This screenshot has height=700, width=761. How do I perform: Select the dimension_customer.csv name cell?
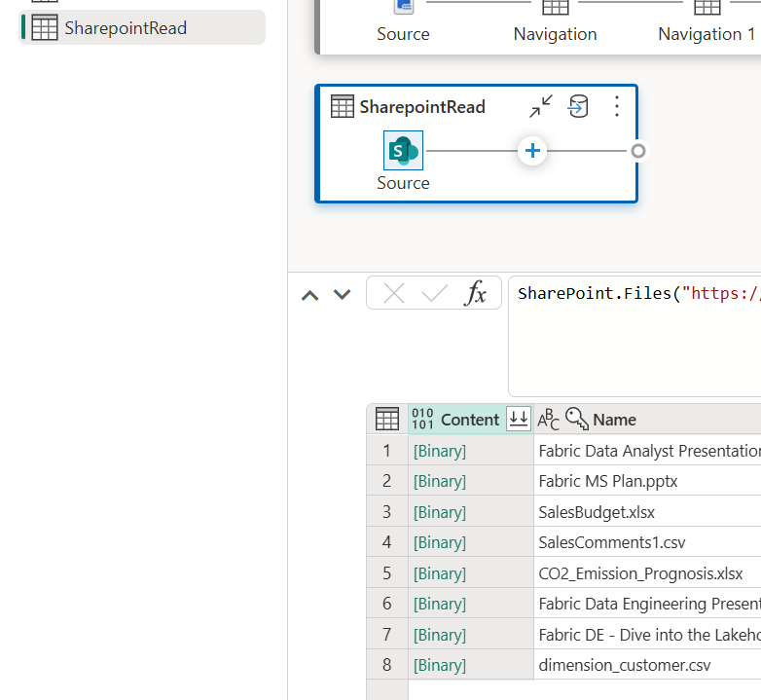coord(647,665)
